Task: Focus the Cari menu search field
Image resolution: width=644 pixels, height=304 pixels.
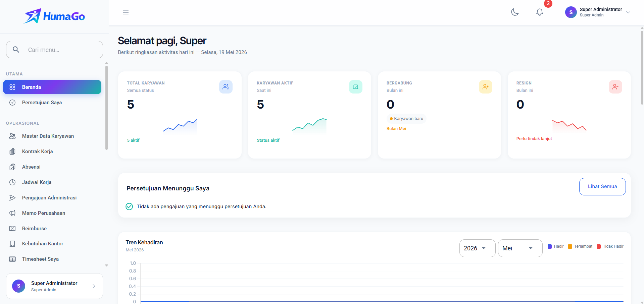Action: pos(54,50)
